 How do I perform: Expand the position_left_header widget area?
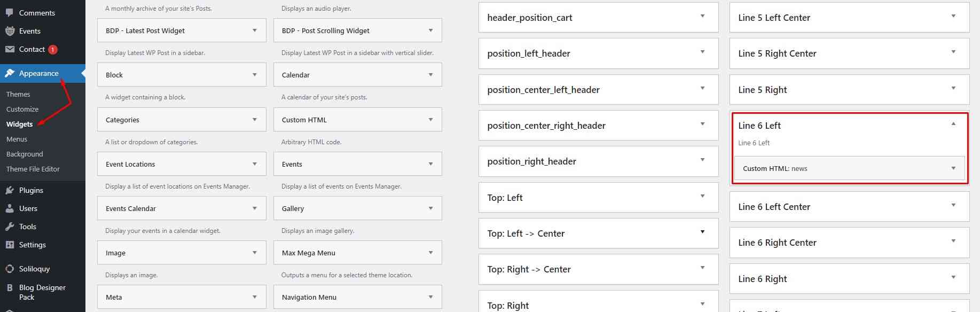(702, 52)
